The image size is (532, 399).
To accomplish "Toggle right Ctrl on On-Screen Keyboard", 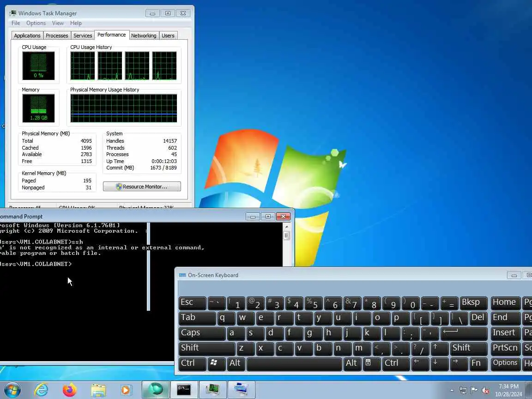I will (396, 364).
